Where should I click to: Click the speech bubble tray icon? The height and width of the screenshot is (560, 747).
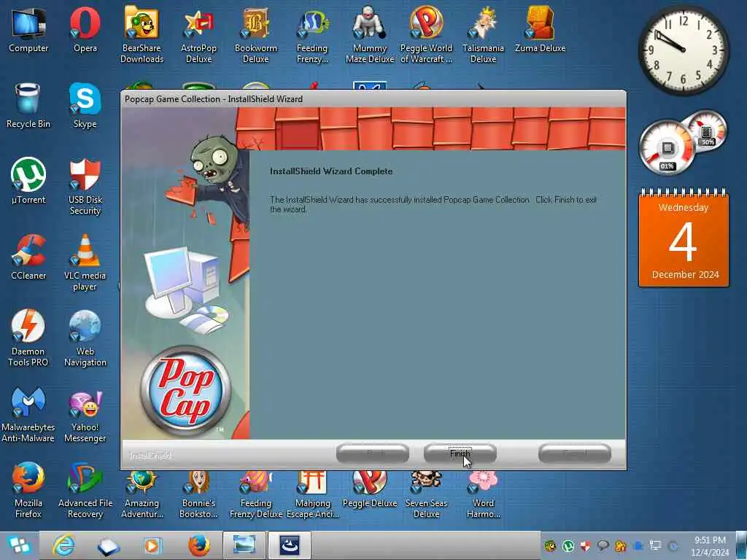[x=603, y=545]
